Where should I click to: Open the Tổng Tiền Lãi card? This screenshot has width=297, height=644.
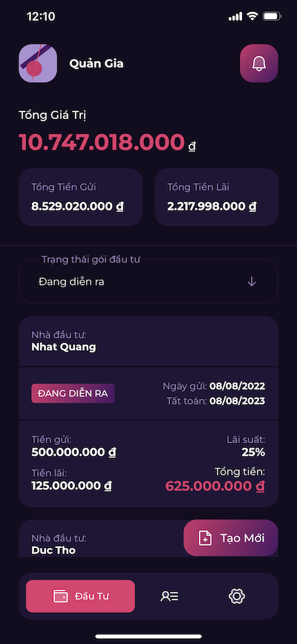click(x=217, y=197)
